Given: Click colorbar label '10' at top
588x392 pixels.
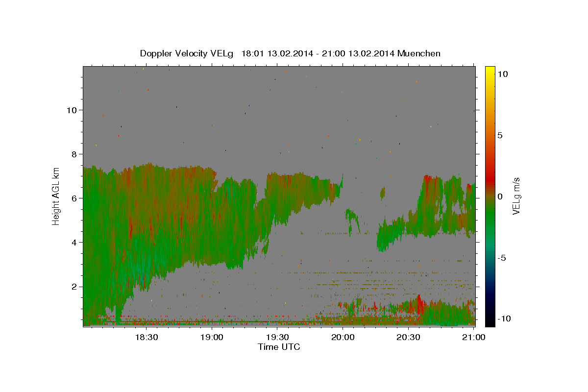Looking at the screenshot, I should pyautogui.click(x=502, y=74).
